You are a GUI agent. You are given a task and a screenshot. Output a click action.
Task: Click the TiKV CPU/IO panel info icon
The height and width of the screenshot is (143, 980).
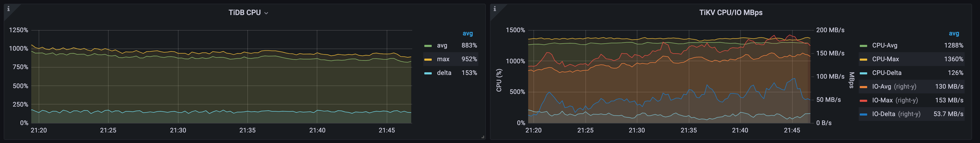coord(495,9)
